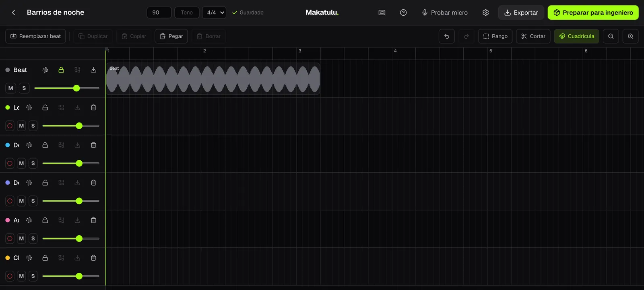Click the redo arrow icon
644x290 pixels.
pos(466,36)
